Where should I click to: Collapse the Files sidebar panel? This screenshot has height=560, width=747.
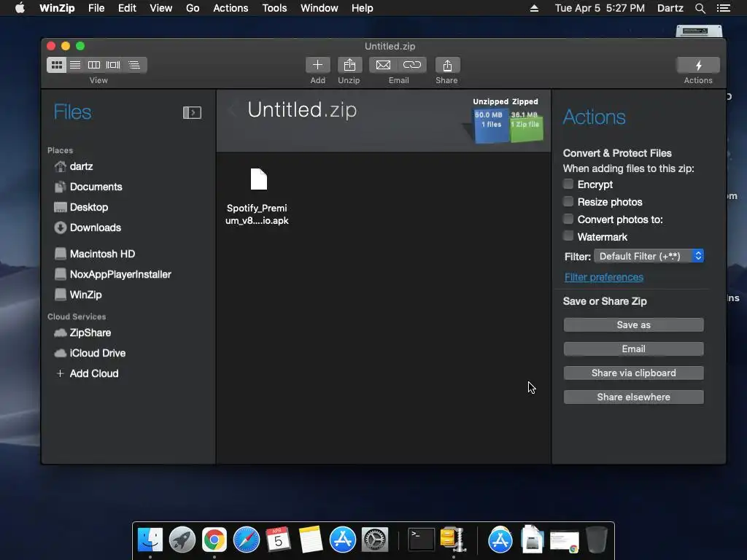(192, 112)
